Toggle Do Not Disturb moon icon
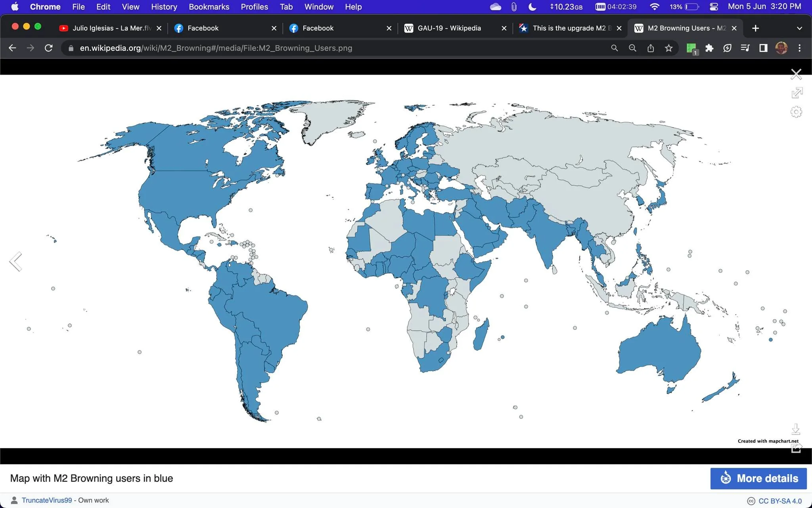812x508 pixels. (x=532, y=7)
